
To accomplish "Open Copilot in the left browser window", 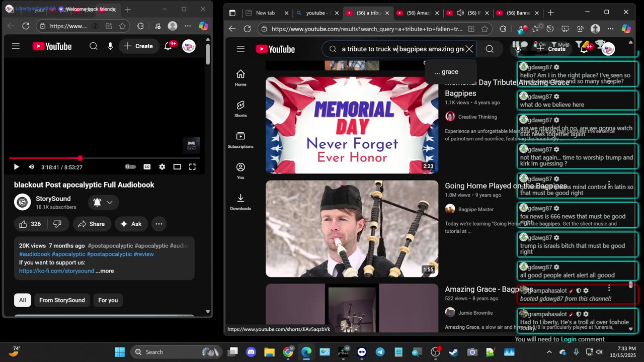I will point(203,26).
